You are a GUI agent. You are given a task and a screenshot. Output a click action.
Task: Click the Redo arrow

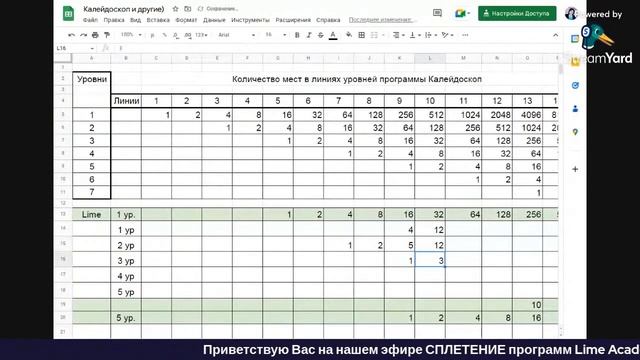[x=83, y=35]
